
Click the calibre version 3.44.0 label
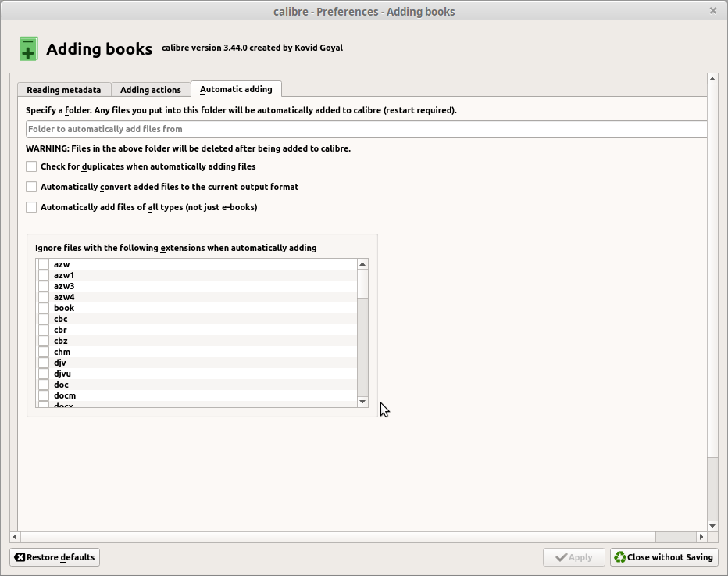tap(252, 48)
